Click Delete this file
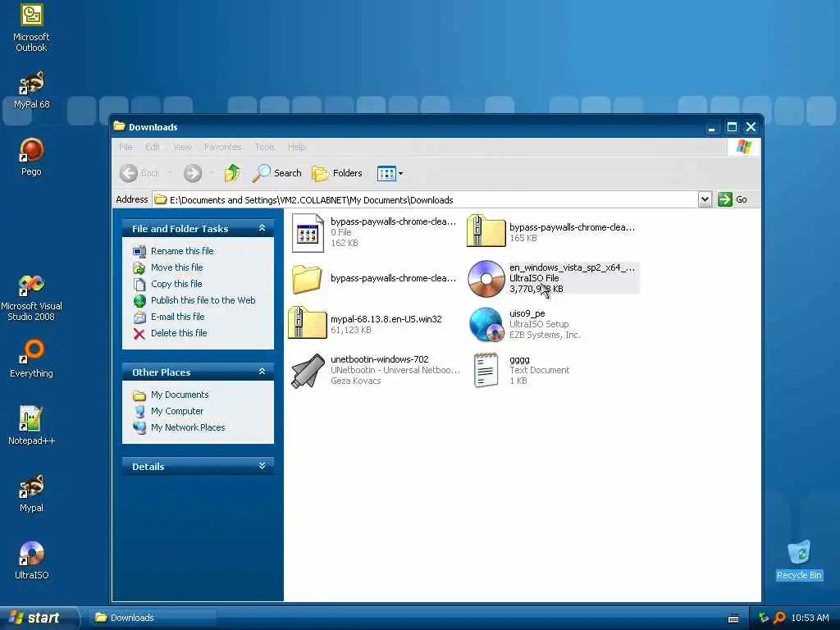Image resolution: width=840 pixels, height=630 pixels. point(171,333)
